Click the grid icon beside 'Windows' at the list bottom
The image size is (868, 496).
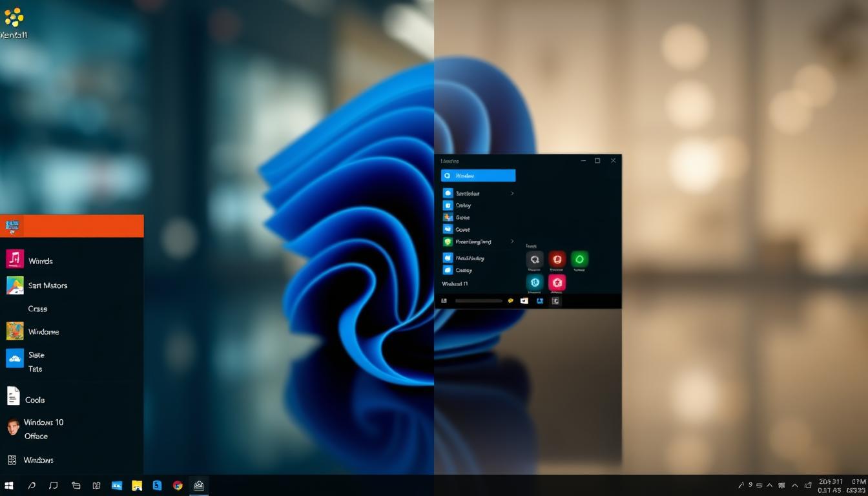click(x=12, y=460)
